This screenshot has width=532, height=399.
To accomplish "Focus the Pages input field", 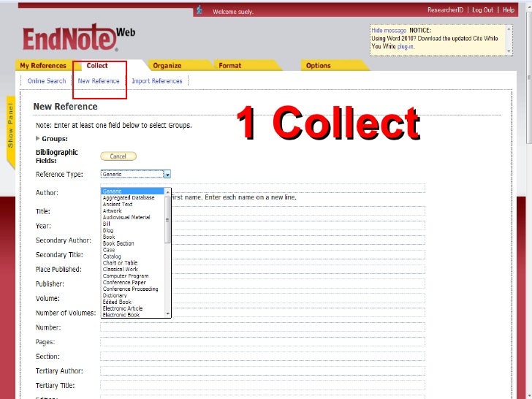I will click(x=262, y=342).
